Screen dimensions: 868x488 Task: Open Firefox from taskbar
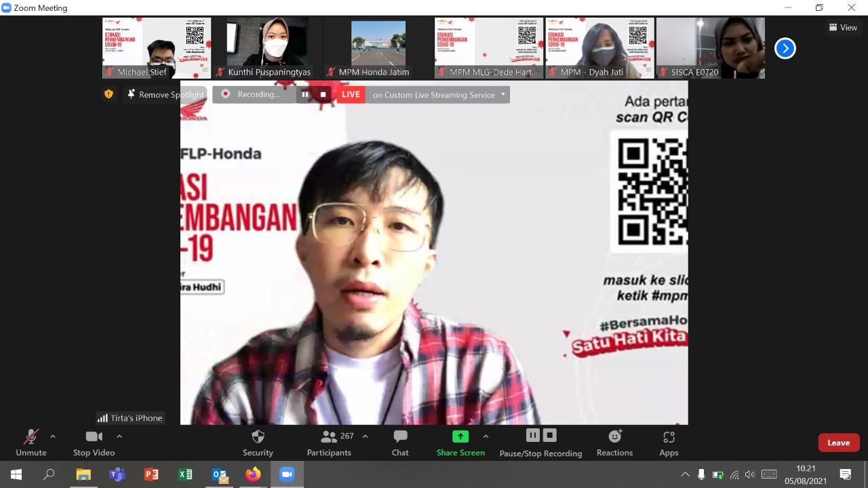tap(253, 474)
